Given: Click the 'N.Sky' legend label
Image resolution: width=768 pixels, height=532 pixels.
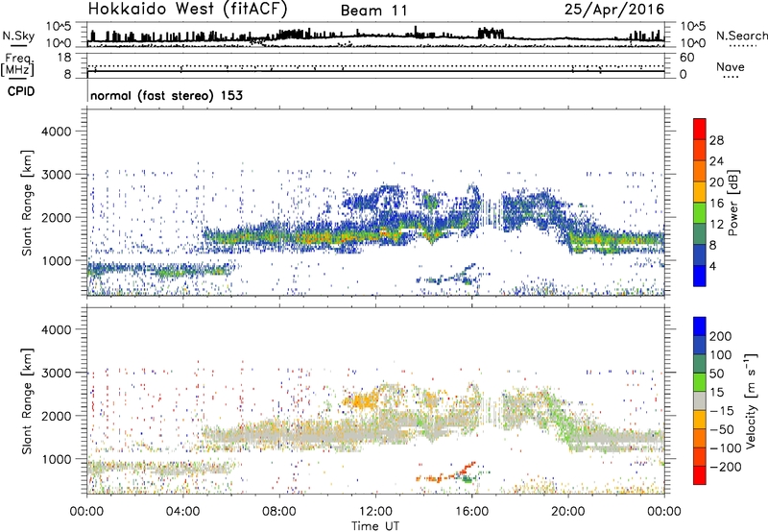Looking at the screenshot, I should (x=18, y=36).
